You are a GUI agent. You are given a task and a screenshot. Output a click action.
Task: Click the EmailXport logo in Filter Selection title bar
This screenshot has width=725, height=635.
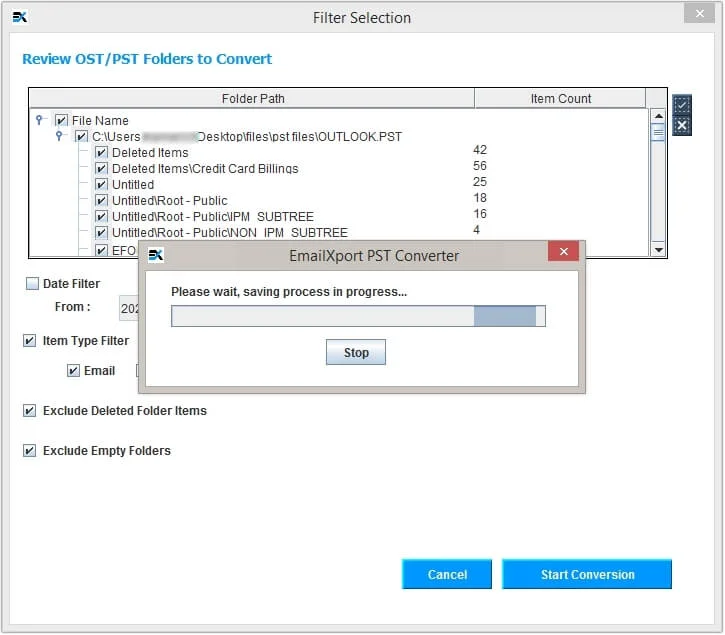pos(20,18)
